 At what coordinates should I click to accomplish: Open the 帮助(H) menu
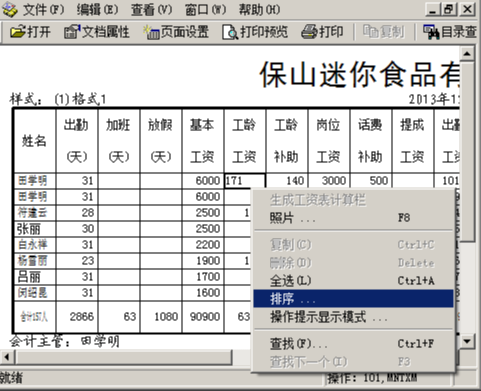click(x=259, y=10)
